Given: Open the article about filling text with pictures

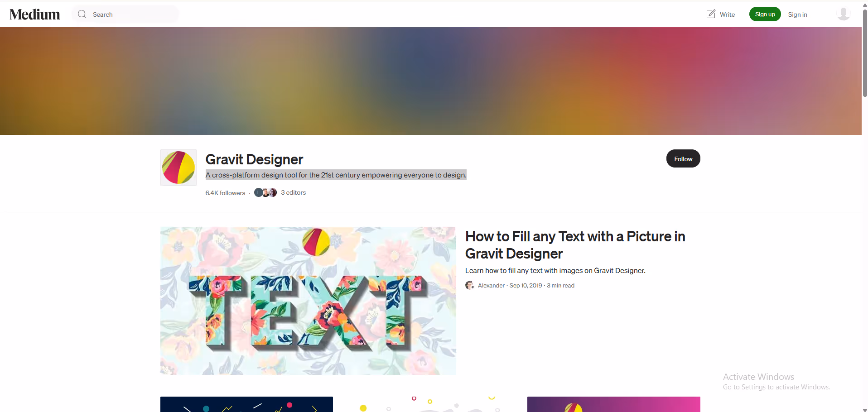Looking at the screenshot, I should pyautogui.click(x=575, y=244).
